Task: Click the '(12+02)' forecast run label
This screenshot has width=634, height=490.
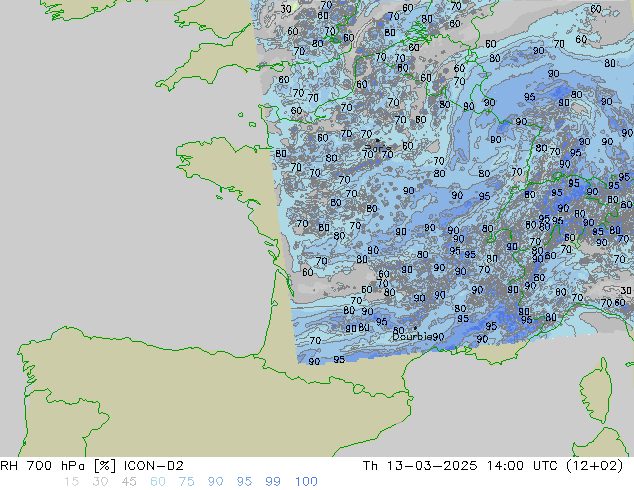Action: coord(594,466)
